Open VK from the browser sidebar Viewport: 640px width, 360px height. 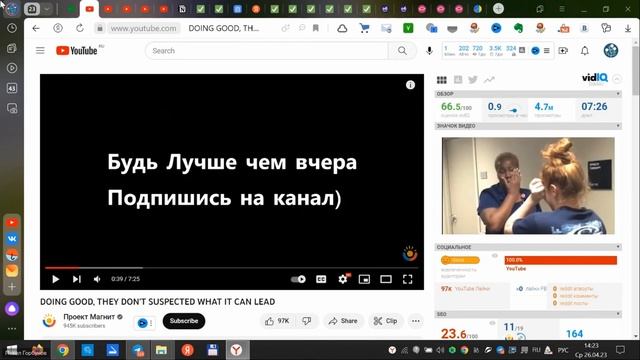pos(12,239)
